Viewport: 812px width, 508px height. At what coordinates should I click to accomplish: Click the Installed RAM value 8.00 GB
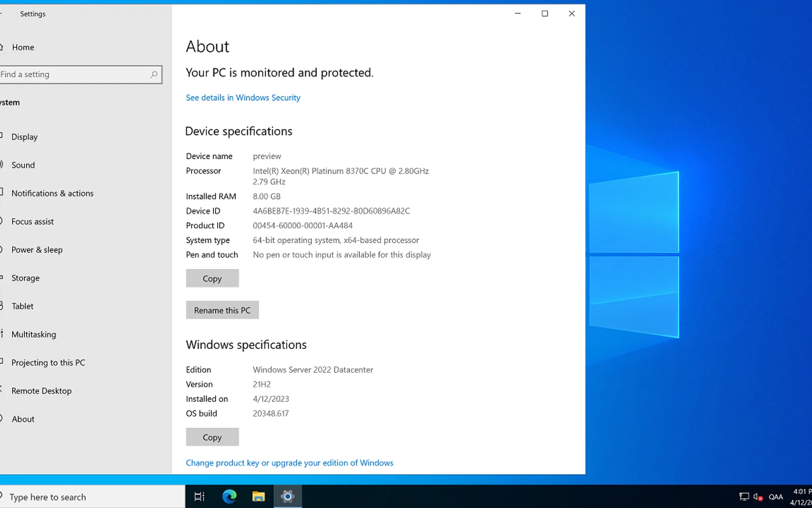click(266, 197)
